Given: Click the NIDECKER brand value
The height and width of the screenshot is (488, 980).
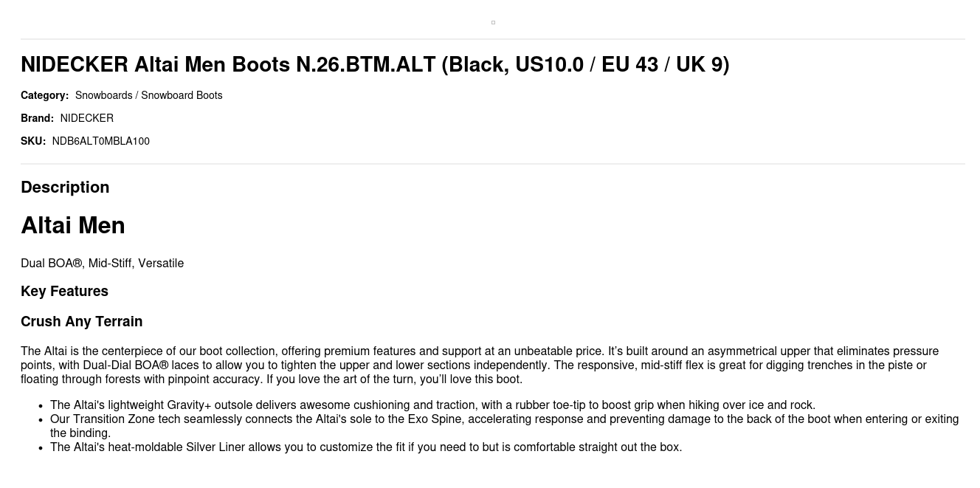Looking at the screenshot, I should tap(87, 118).
